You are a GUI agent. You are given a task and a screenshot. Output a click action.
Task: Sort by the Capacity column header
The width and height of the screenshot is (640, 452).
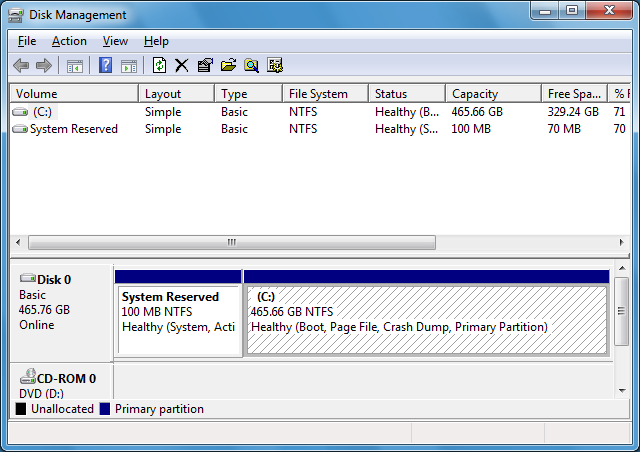coord(494,94)
